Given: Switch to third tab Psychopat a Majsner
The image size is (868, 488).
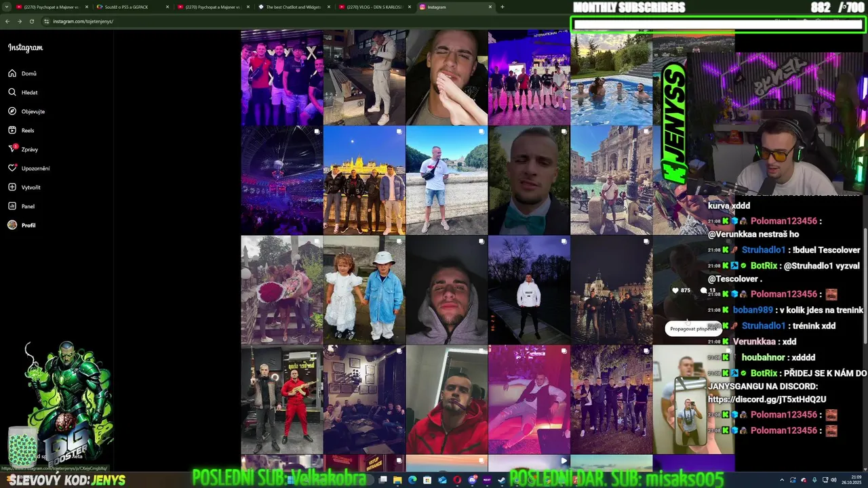Looking at the screenshot, I should (213, 7).
